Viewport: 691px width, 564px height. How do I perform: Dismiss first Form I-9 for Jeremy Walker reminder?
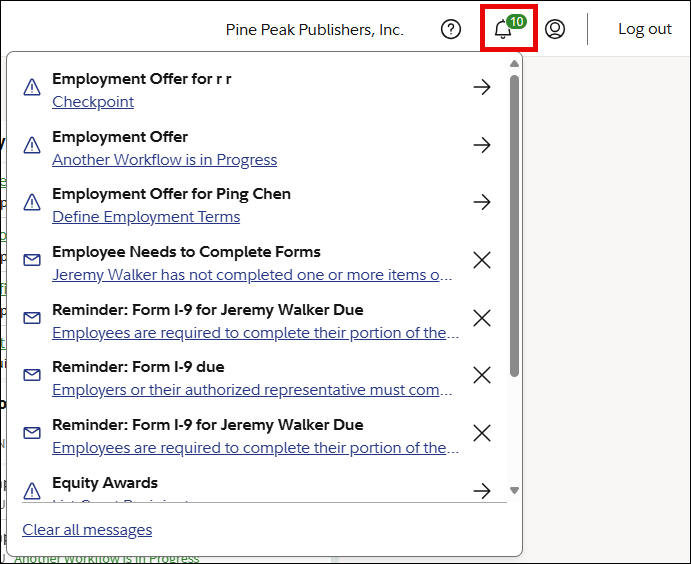point(482,318)
